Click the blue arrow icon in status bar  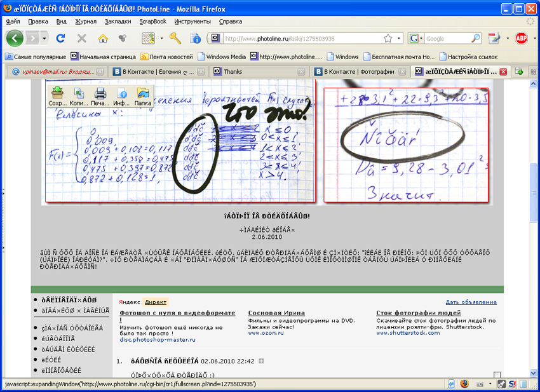tap(451, 384)
